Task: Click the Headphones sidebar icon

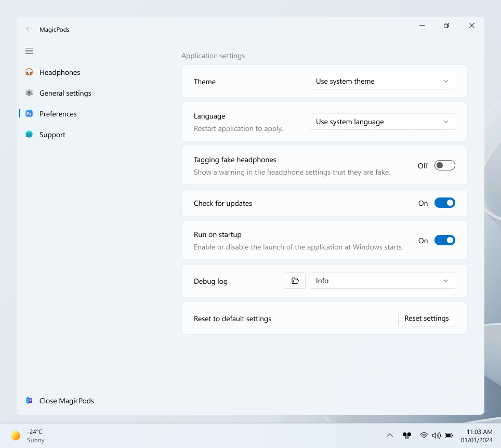Action: click(x=29, y=72)
